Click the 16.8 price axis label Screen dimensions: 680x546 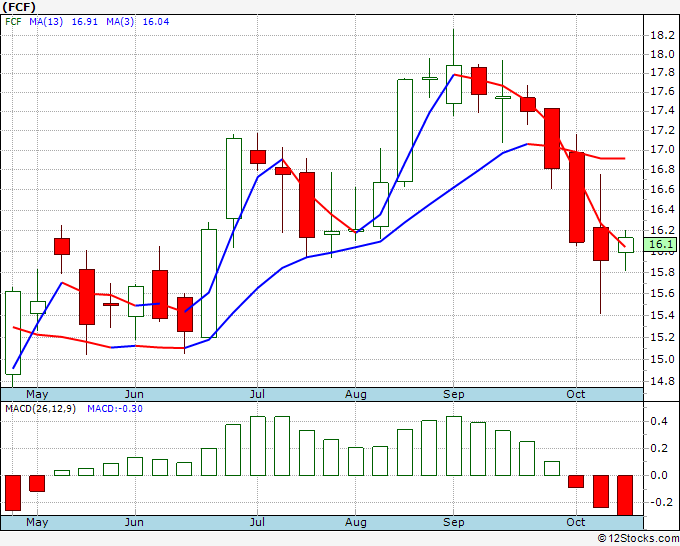pyautogui.click(x=662, y=169)
